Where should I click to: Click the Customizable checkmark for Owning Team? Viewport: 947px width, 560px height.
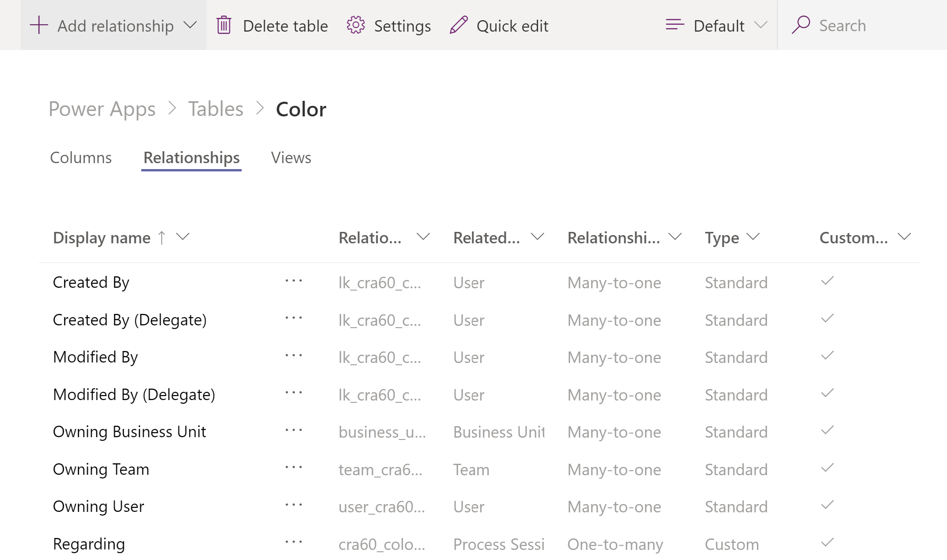(829, 467)
